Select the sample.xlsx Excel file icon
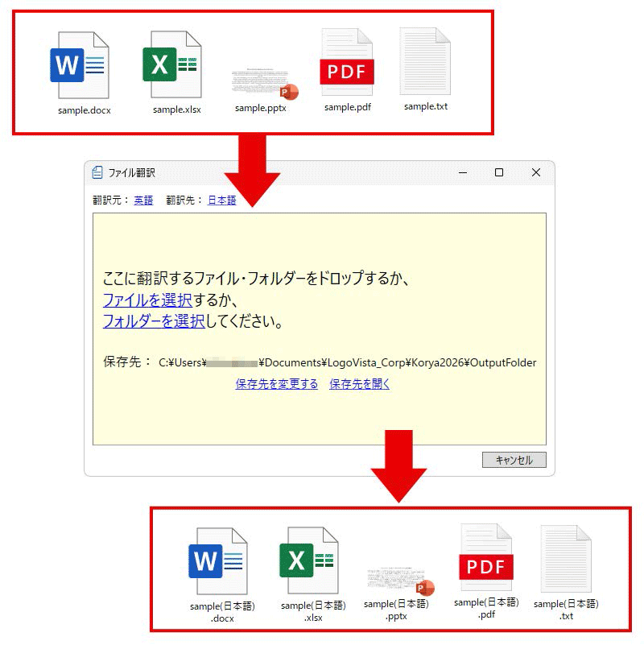Viewport: 644px width, 645px height. tap(172, 64)
